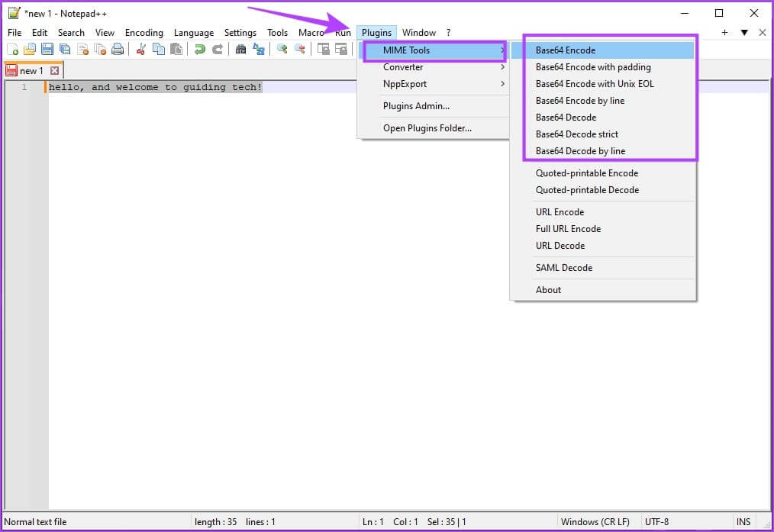Click the Copy toolbar icon
Viewport: 774px width, 532px height.
[x=159, y=49]
